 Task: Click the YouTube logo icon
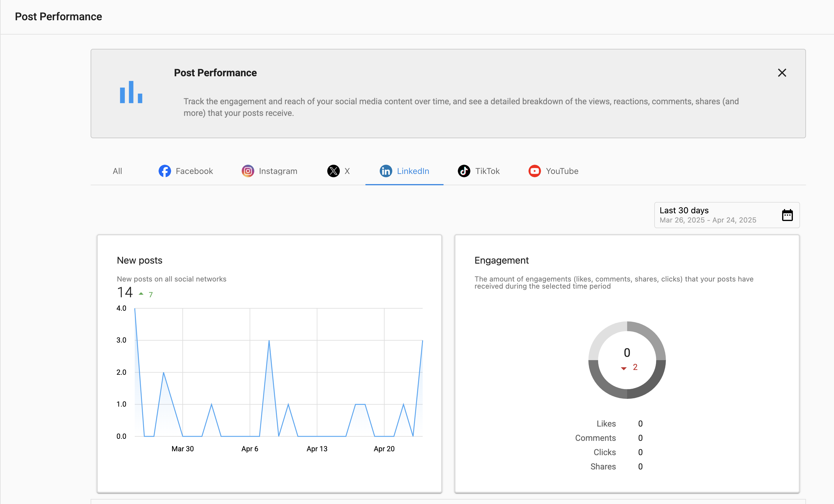click(535, 171)
